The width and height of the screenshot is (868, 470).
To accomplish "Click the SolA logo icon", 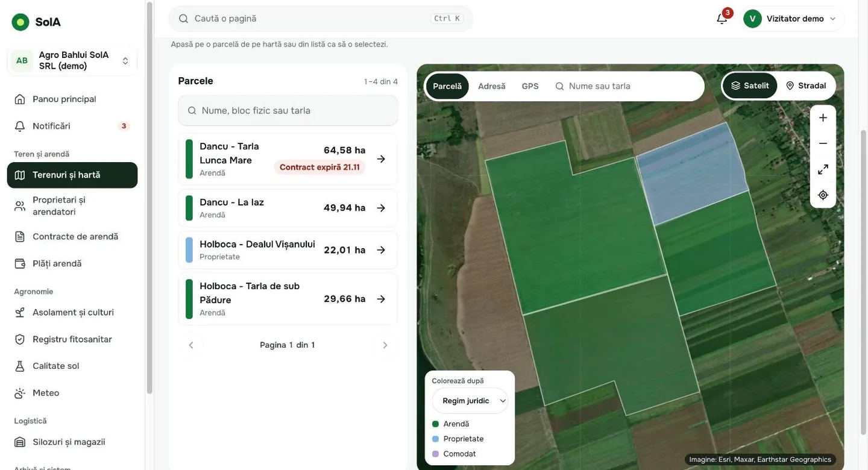I will point(20,22).
